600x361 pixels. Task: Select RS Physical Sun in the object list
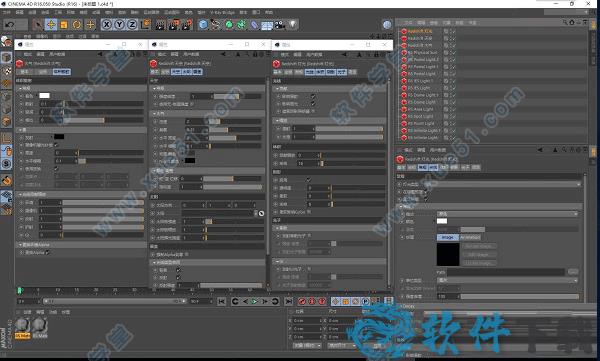point(422,52)
